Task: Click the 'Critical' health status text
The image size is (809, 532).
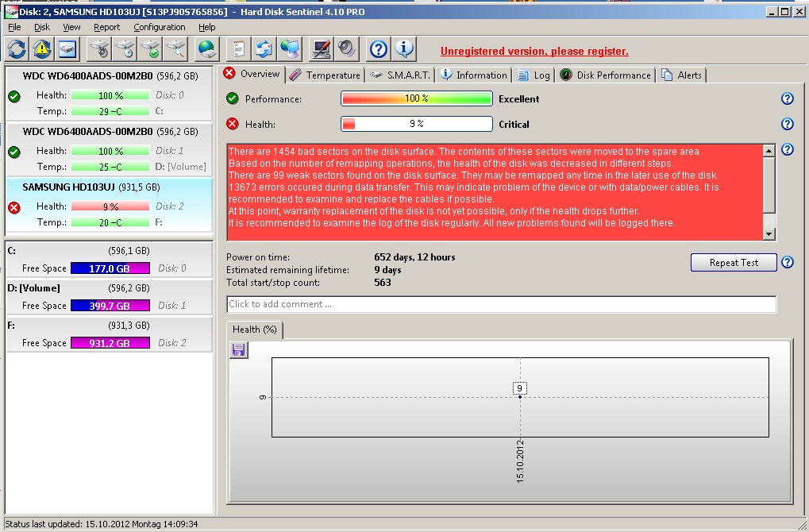Action: pyautogui.click(x=514, y=125)
